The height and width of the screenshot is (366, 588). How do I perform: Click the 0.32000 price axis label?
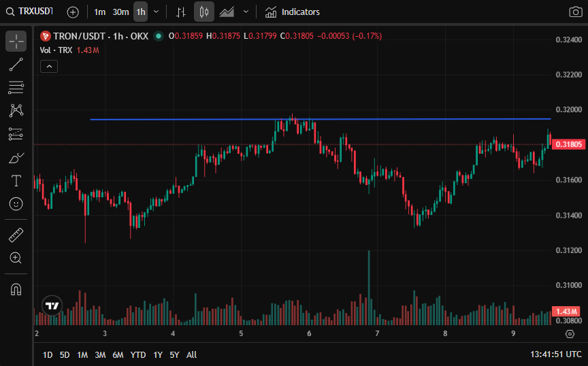coord(568,110)
